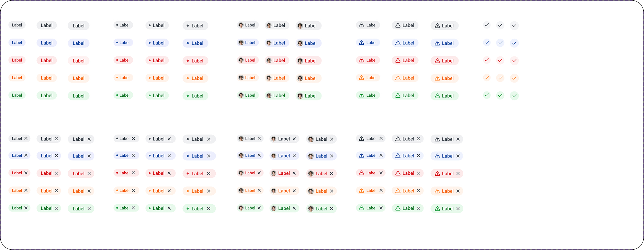Dismiss the largest plain gray Label chip

tap(89, 139)
